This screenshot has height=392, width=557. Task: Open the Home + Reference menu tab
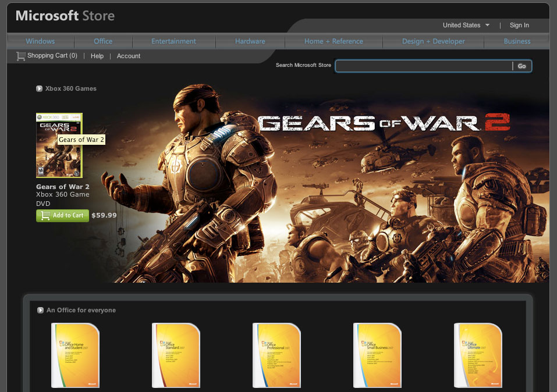pos(334,41)
